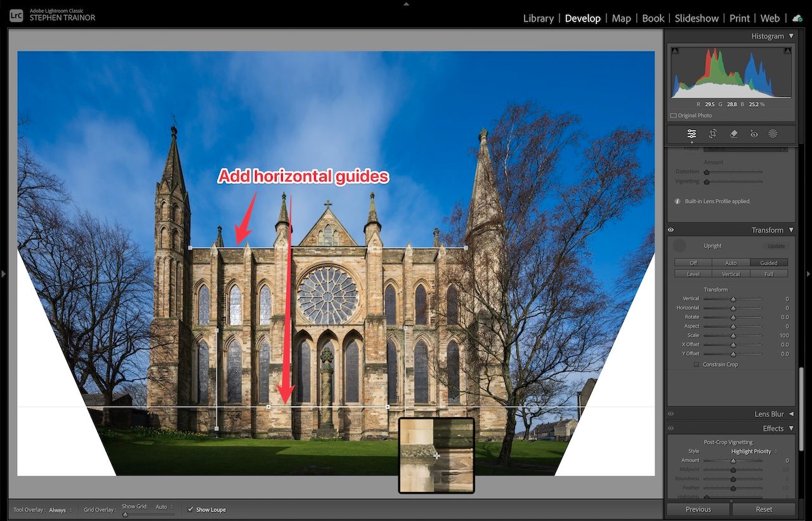Switch to the Library module
This screenshot has width=812, height=521.
(x=538, y=18)
